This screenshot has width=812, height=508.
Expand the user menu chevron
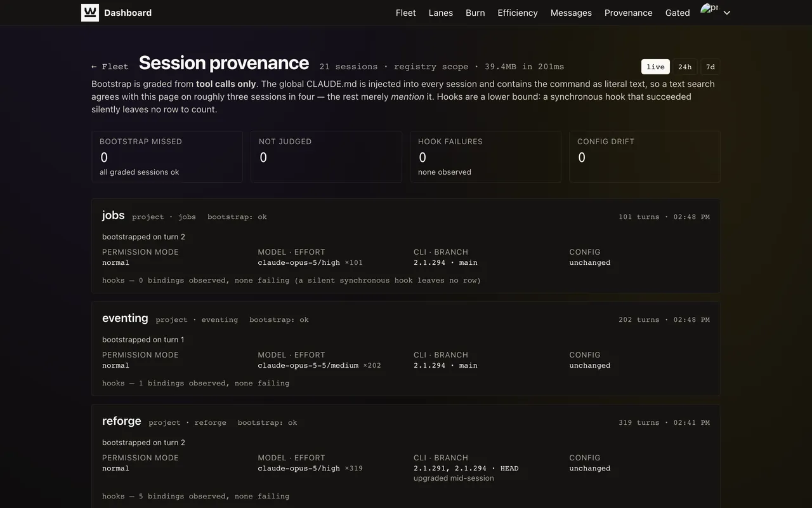tap(727, 13)
